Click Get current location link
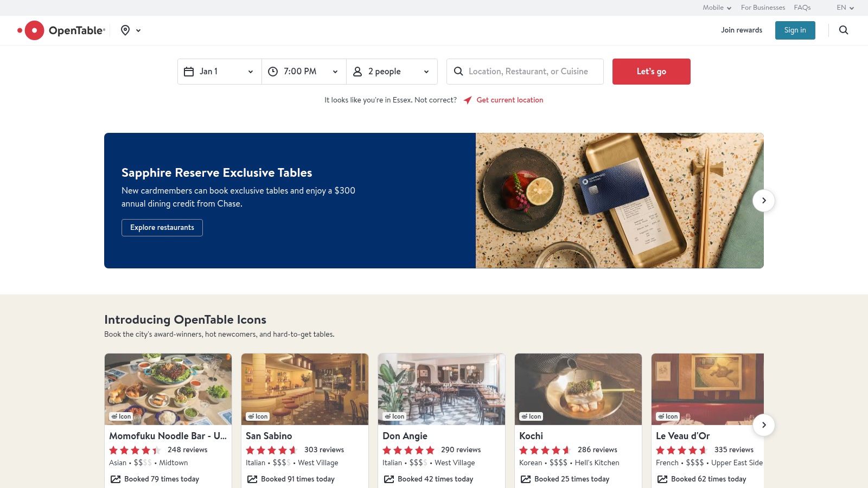Viewport: 868px width, 488px height. (x=510, y=100)
